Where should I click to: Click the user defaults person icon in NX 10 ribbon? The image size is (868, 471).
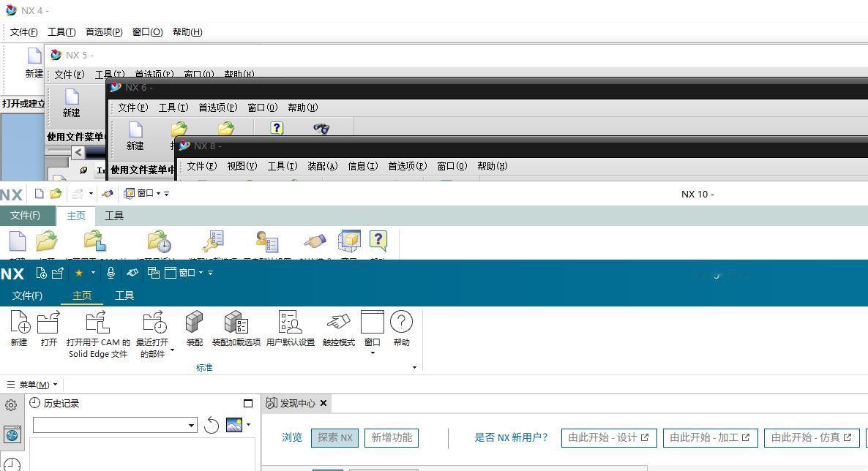tap(267, 242)
